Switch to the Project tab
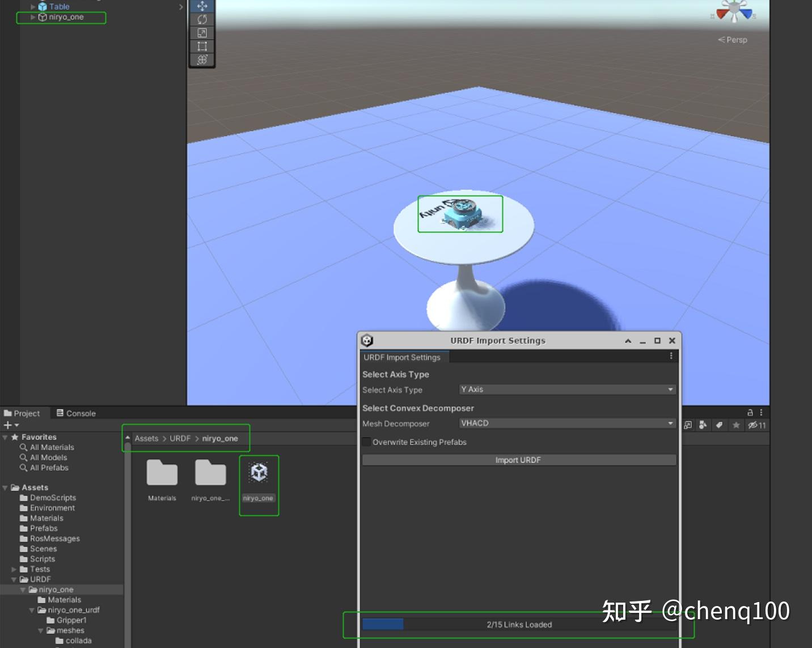The height and width of the screenshot is (648, 812). coord(23,413)
